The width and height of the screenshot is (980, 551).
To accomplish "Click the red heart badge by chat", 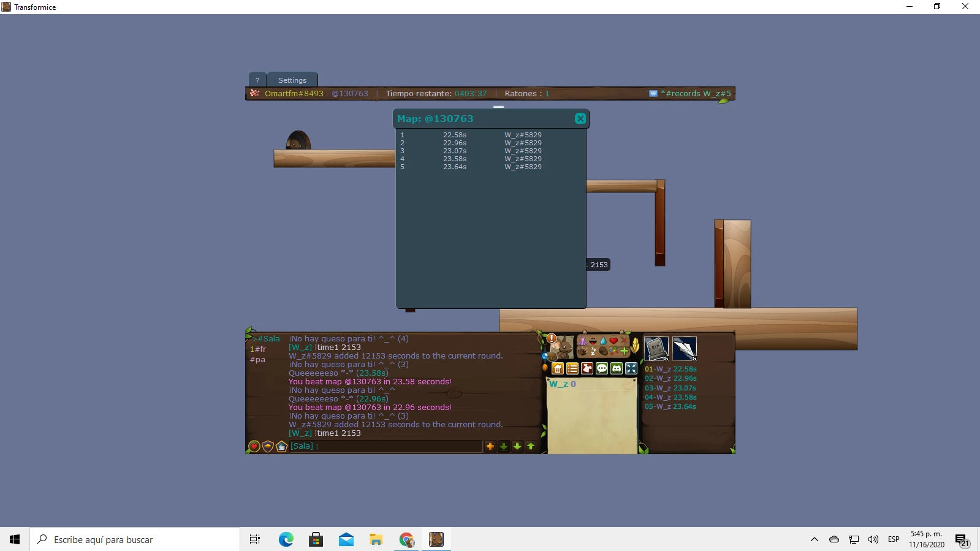I will [254, 446].
